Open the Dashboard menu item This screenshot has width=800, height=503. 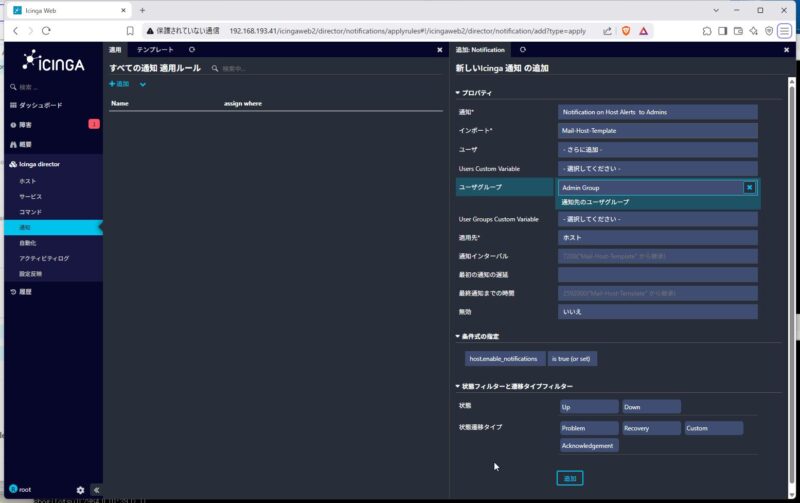pyautogui.click(x=36, y=105)
